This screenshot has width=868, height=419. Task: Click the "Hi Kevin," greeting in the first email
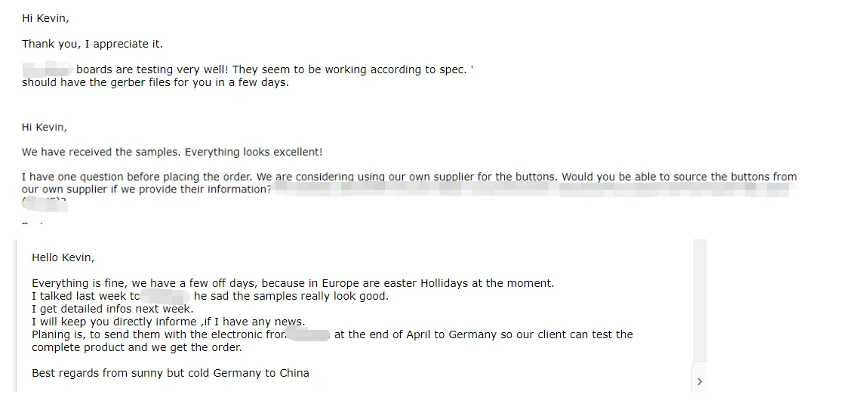[45, 18]
